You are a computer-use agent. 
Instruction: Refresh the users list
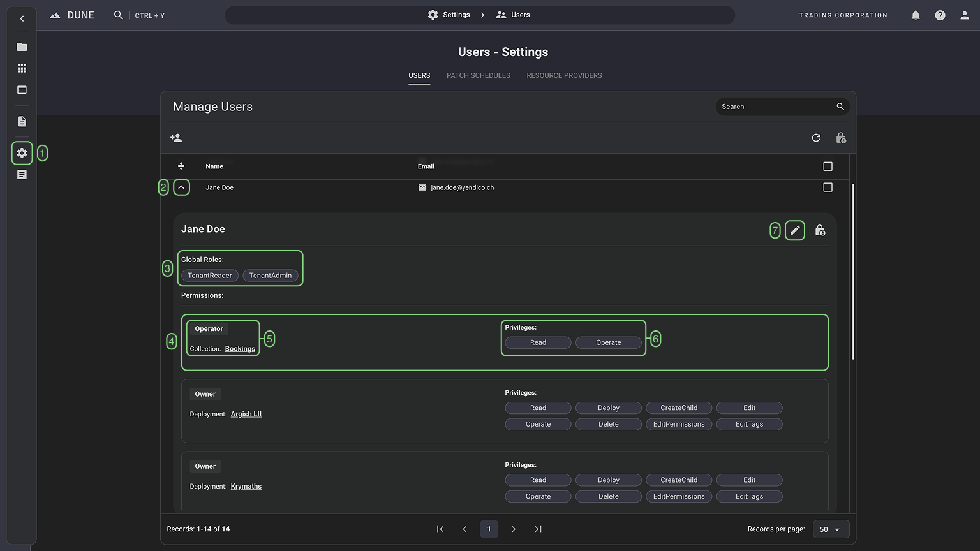pyautogui.click(x=816, y=138)
